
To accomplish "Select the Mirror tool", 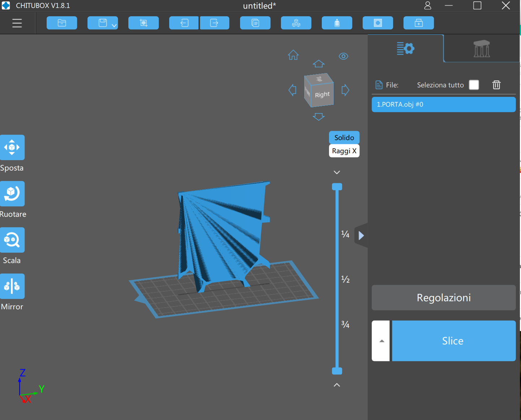I will pos(12,286).
